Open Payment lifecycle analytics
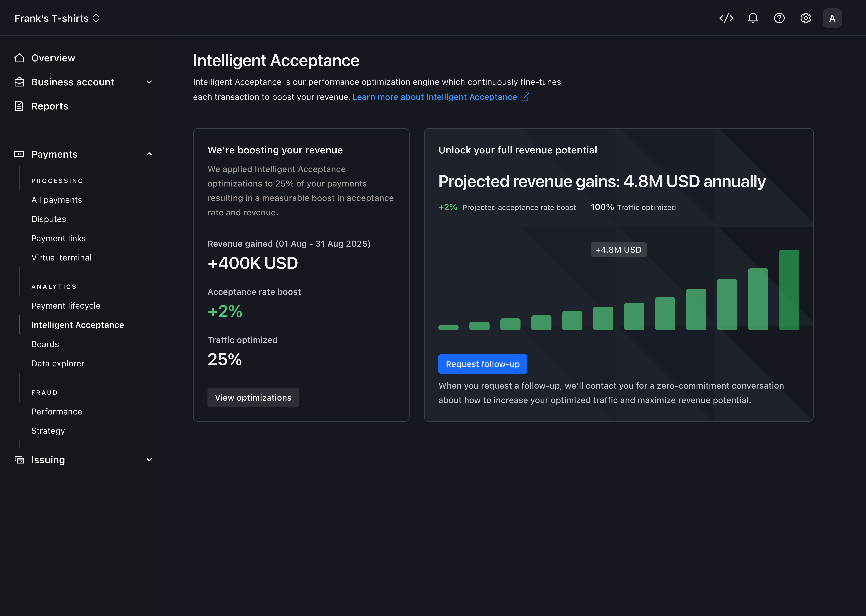 pyautogui.click(x=66, y=306)
